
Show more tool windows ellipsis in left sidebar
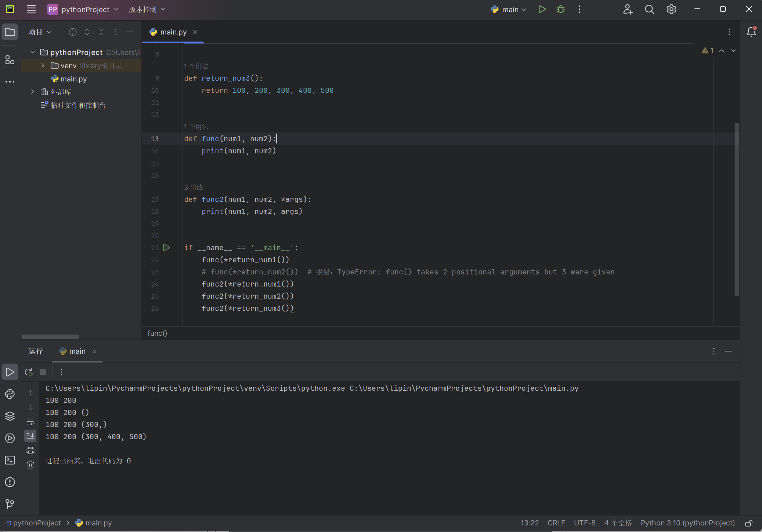click(x=10, y=82)
